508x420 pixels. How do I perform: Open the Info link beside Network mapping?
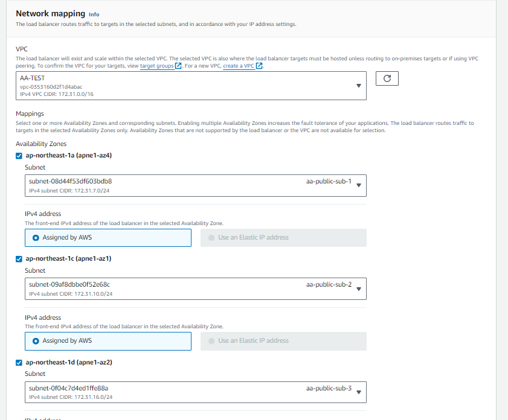click(94, 14)
